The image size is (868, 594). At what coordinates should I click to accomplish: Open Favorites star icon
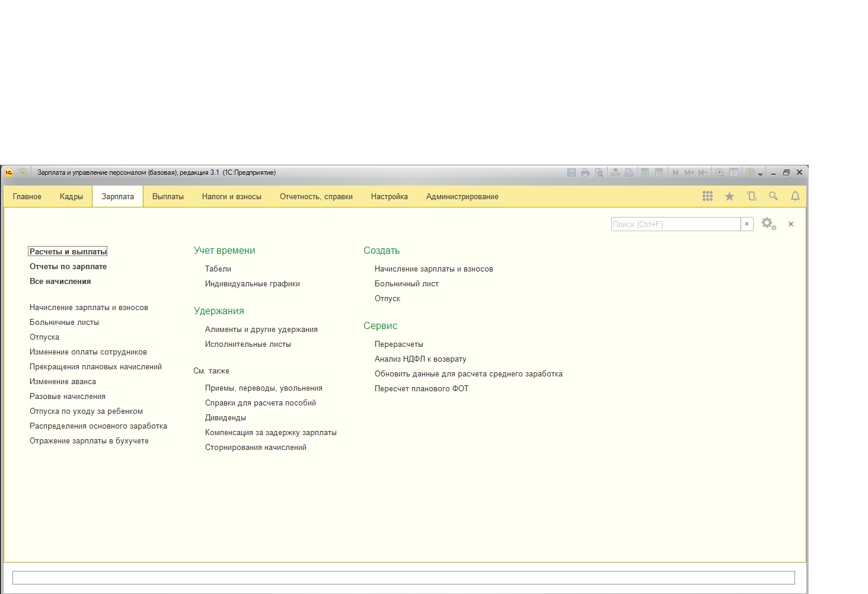[x=729, y=196]
